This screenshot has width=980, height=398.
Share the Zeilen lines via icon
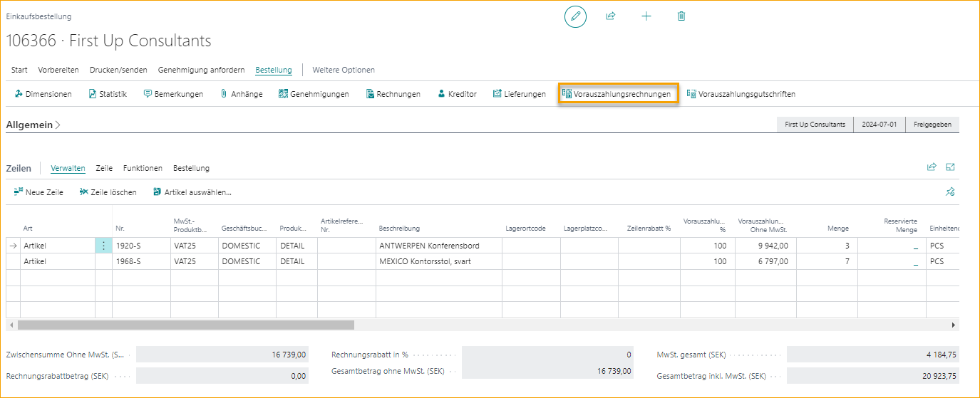point(931,167)
